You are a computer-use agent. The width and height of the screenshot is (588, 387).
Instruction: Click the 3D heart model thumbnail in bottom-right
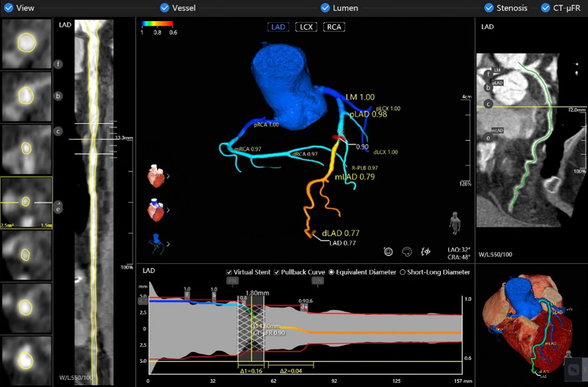(x=527, y=326)
